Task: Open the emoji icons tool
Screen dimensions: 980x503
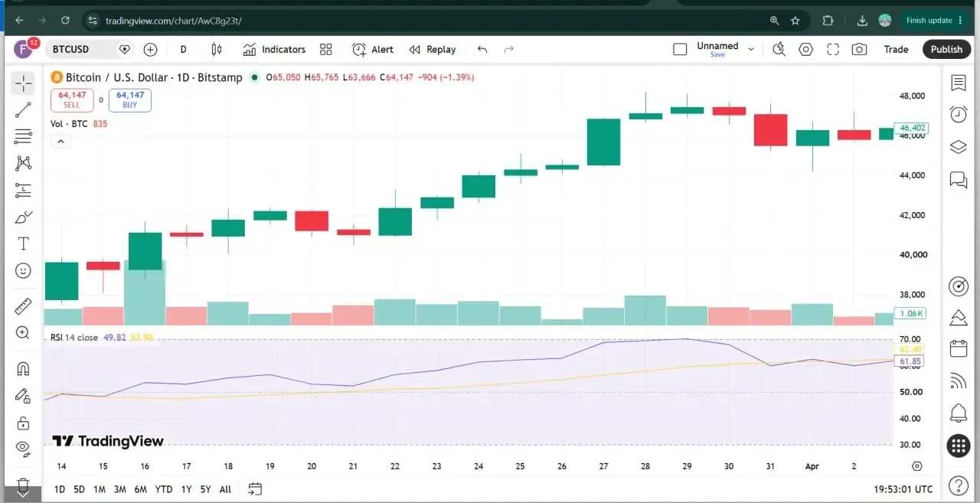Action: (23, 270)
